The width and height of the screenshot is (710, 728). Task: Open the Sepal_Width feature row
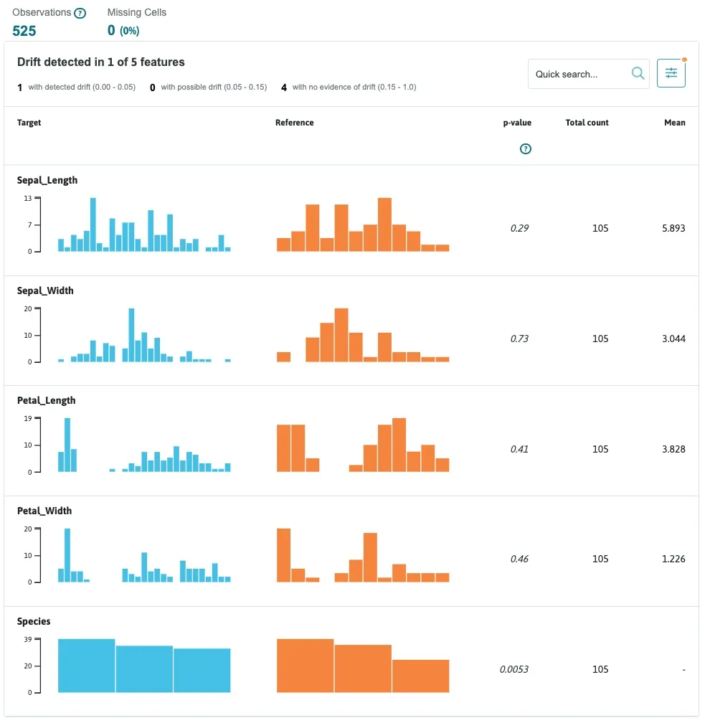pyautogui.click(x=46, y=290)
